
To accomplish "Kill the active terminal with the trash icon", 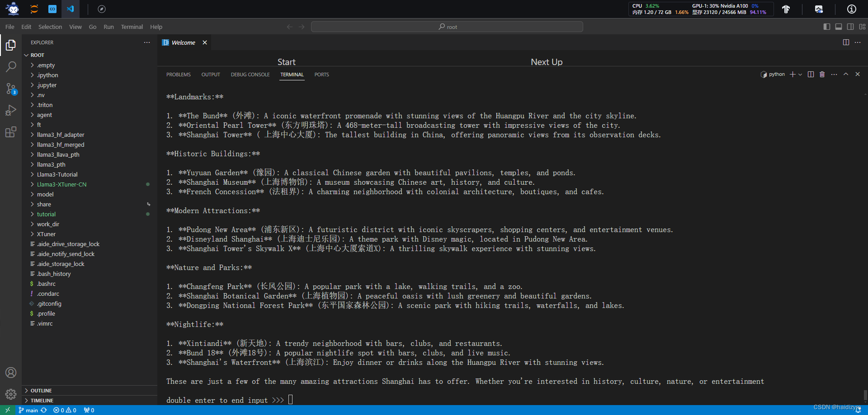I will click(x=821, y=74).
